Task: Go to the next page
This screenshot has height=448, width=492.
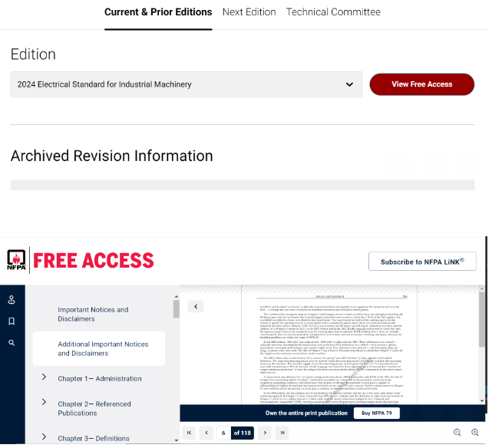Action: (264, 433)
